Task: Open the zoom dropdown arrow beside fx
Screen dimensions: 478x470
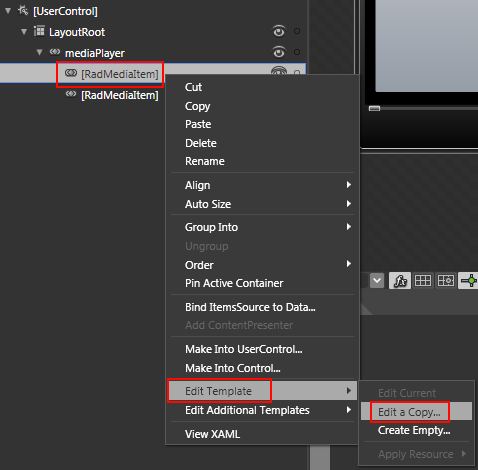Action: point(377,281)
